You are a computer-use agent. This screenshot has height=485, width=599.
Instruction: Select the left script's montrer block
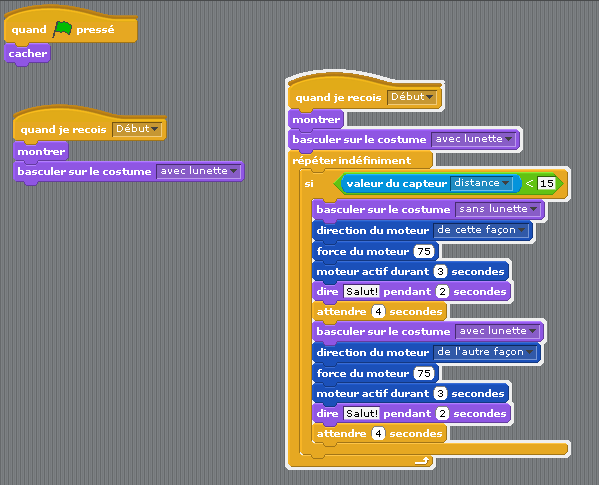point(41,152)
